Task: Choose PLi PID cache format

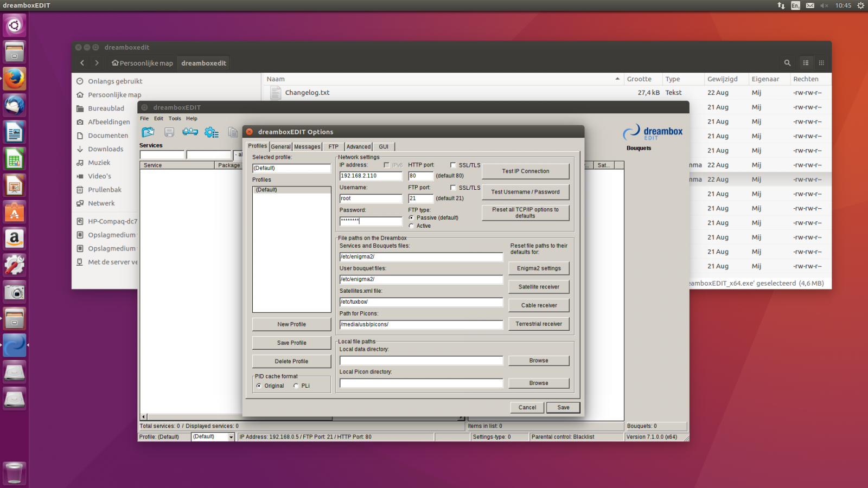Action: click(x=296, y=386)
